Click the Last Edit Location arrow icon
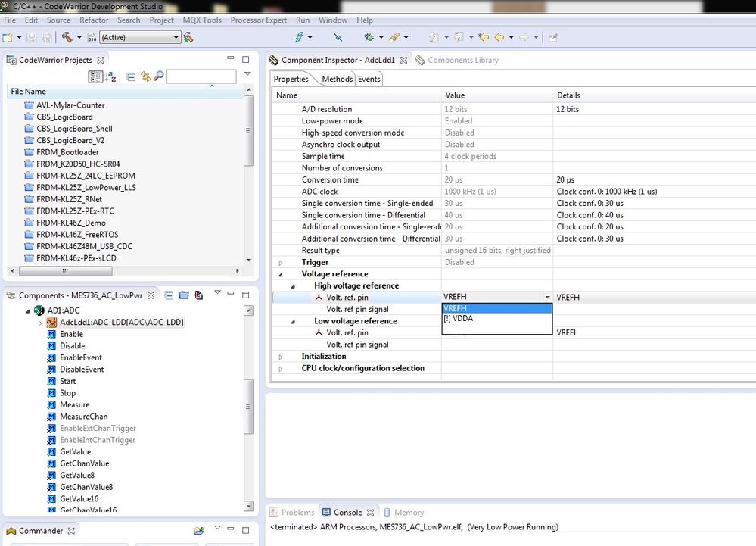This screenshot has height=546, width=756. tap(484, 37)
